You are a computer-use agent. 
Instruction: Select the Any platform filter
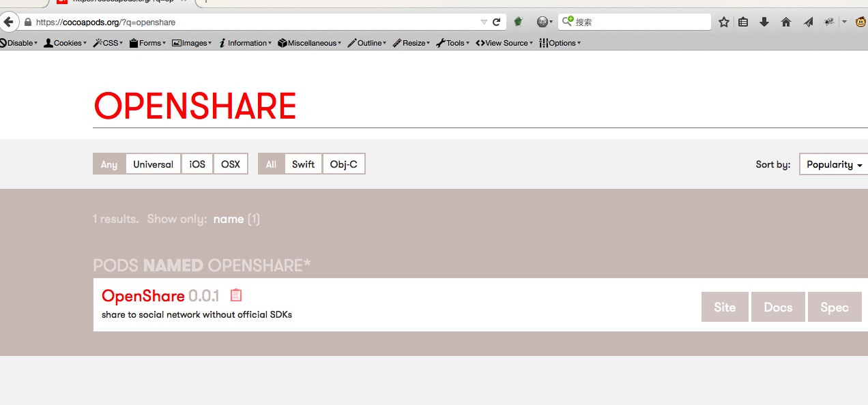[x=109, y=164]
